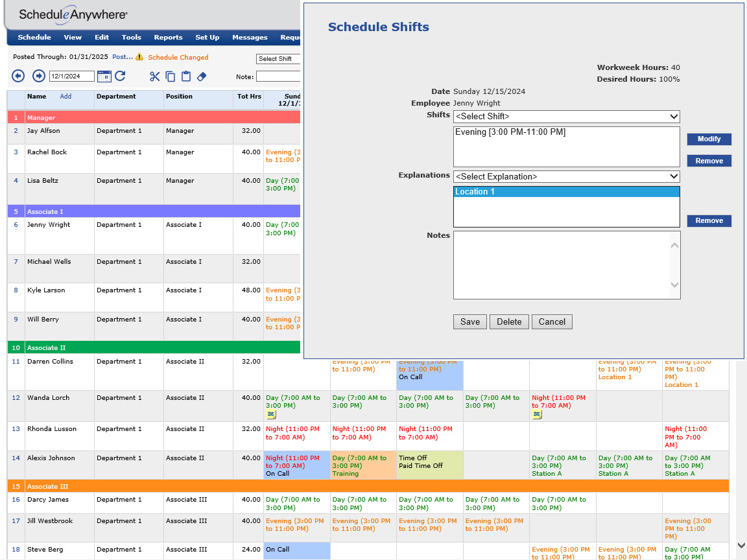Click inside the Notes text area
The image size is (747, 560).
(562, 265)
